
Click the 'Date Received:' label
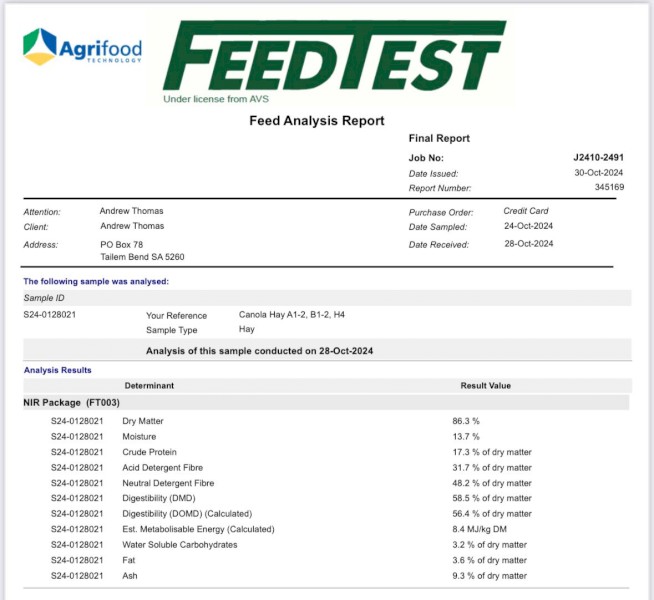pyautogui.click(x=439, y=245)
